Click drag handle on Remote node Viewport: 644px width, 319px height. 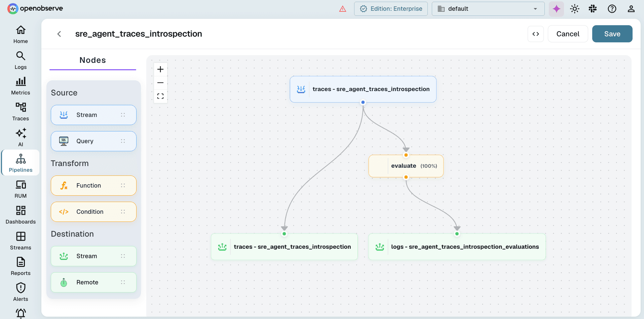pos(123,282)
